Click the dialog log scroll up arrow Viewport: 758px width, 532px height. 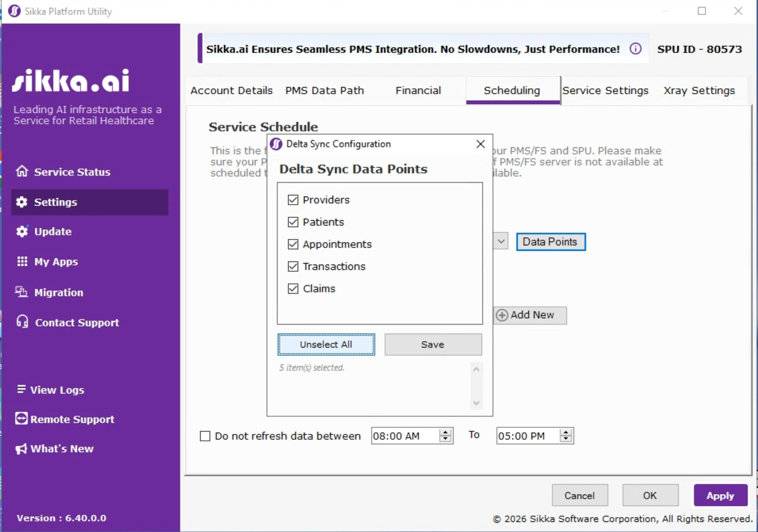tap(476, 369)
